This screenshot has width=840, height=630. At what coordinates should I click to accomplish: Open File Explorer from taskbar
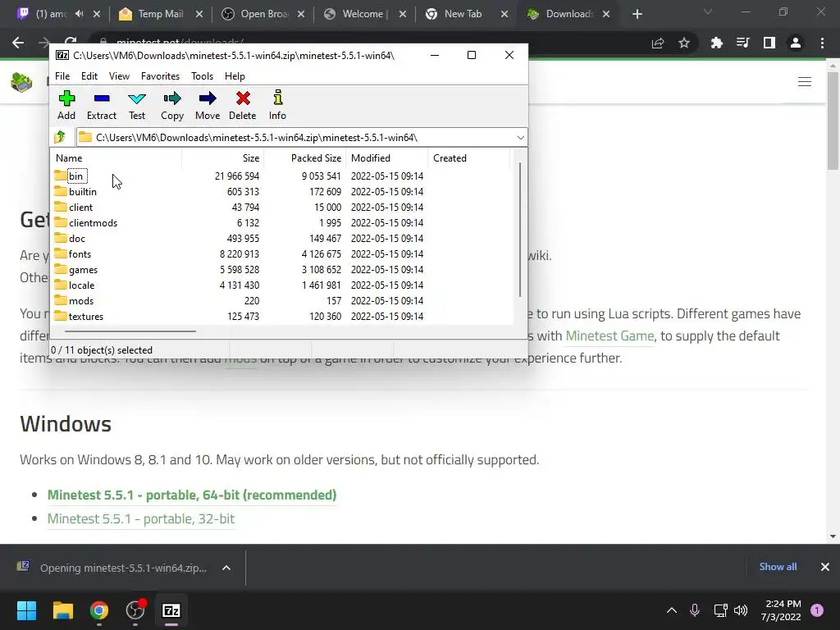(x=62, y=610)
